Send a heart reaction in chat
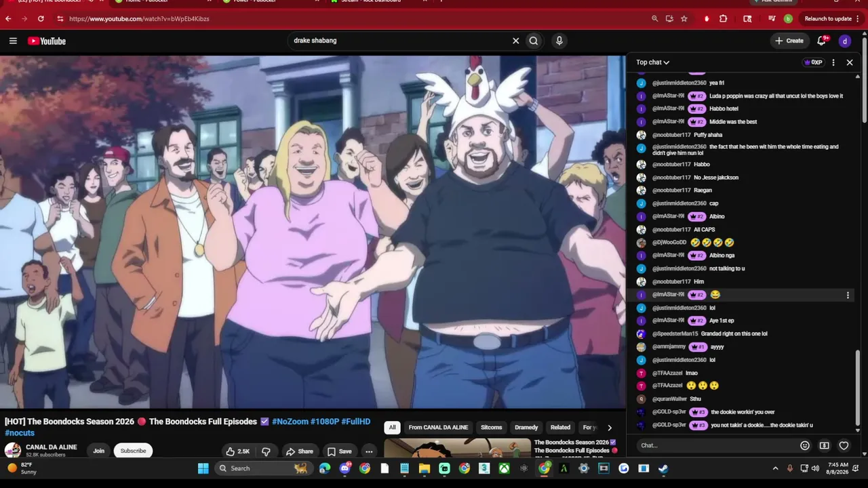This screenshot has width=868, height=488. (844, 445)
